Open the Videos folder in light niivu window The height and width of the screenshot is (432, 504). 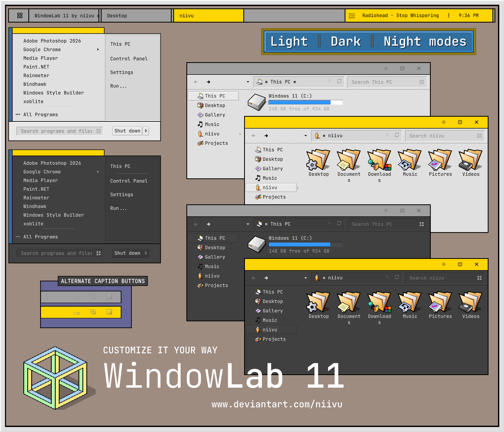tap(471, 163)
